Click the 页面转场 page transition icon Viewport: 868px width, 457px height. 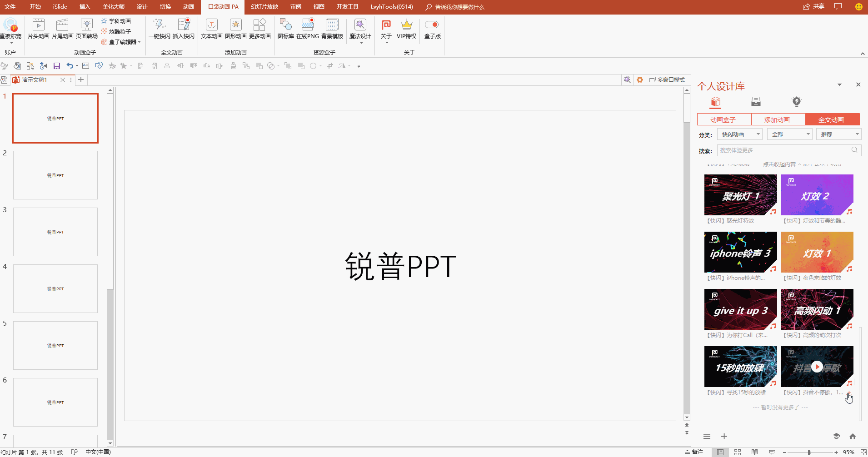(x=86, y=29)
